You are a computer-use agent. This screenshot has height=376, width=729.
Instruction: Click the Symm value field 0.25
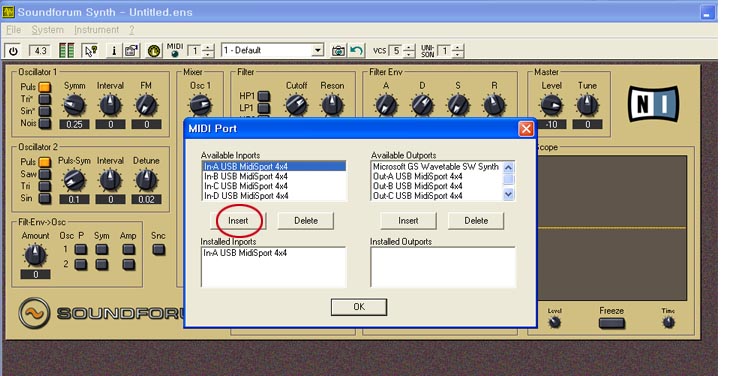74,125
